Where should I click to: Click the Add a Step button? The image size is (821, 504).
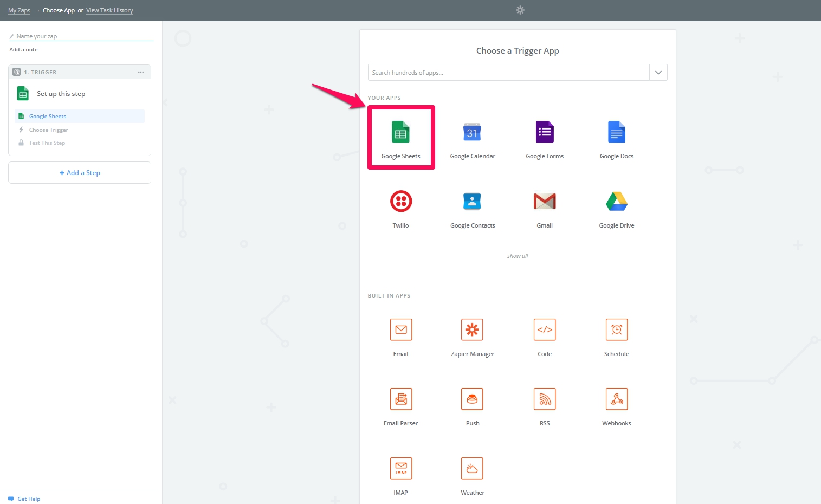click(80, 173)
